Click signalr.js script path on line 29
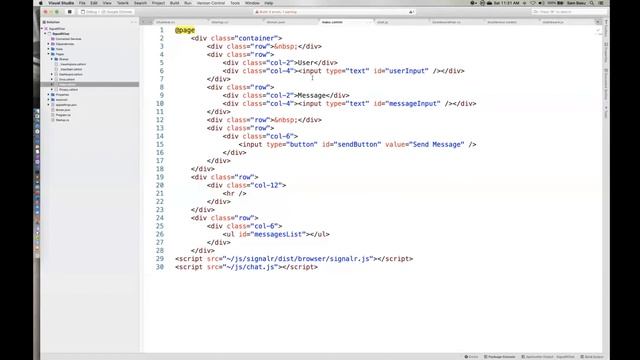Viewport: 640px width, 360px height. click(298, 259)
